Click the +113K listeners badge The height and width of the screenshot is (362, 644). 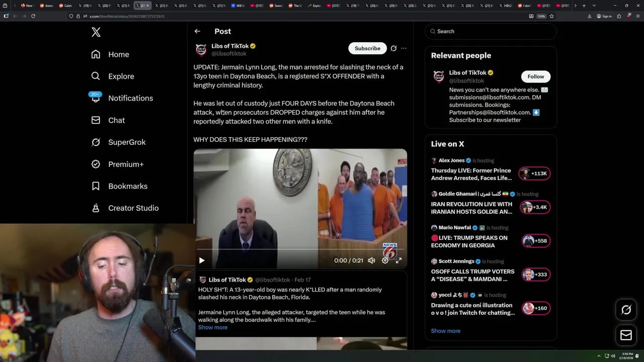[x=534, y=173]
